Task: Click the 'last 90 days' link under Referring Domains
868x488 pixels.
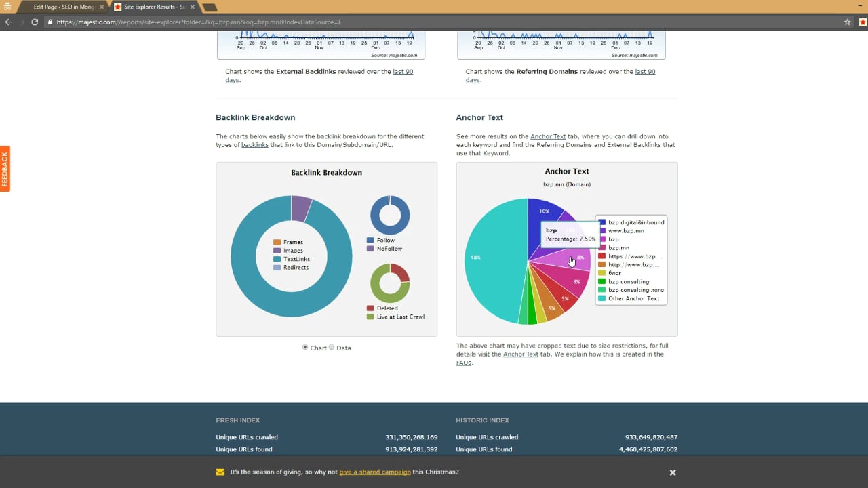Action: click(645, 71)
